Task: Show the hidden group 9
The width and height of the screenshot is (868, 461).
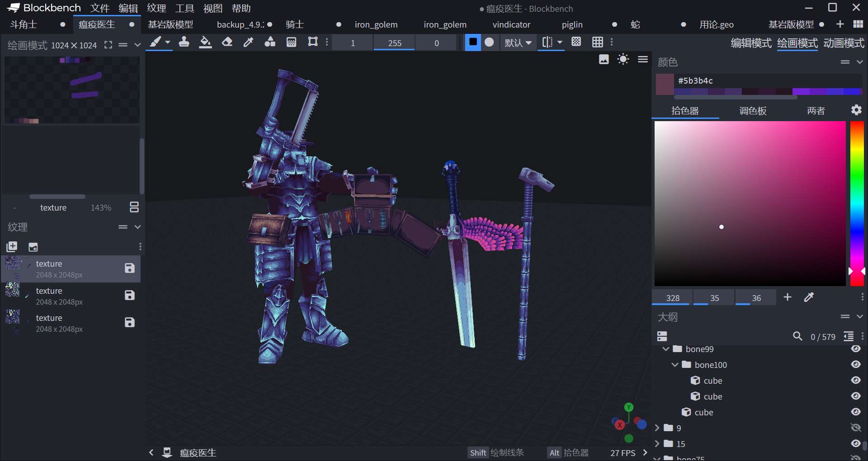Action: point(856,428)
